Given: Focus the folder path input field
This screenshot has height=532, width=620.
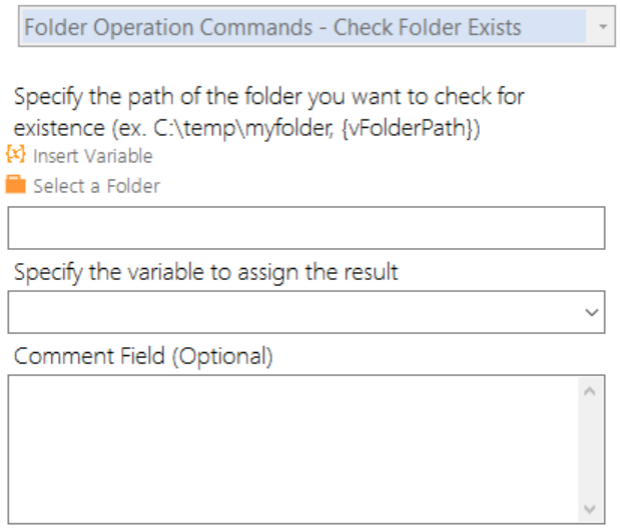Looking at the screenshot, I should click(x=306, y=228).
